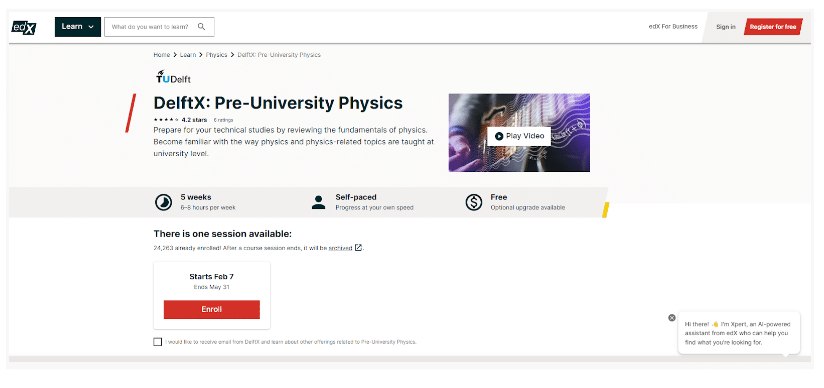This screenshot has height=388, width=824.
Task: Open the Learn dropdown menu
Action: click(x=78, y=27)
